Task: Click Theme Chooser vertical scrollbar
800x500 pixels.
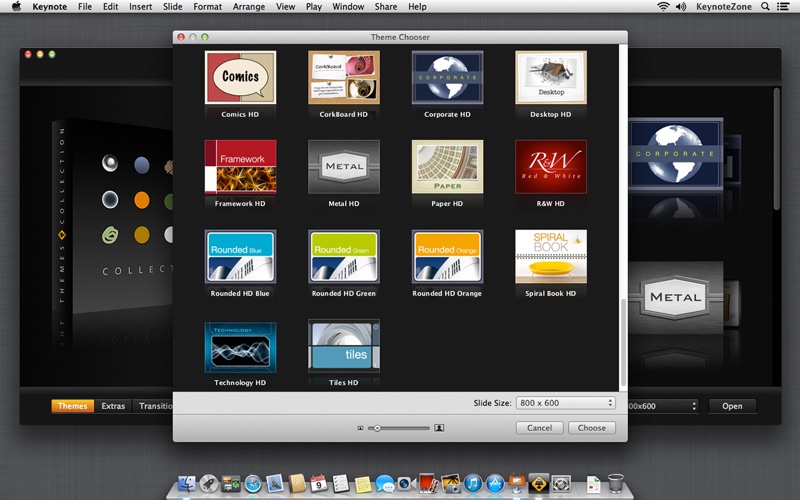Action: 623,343
